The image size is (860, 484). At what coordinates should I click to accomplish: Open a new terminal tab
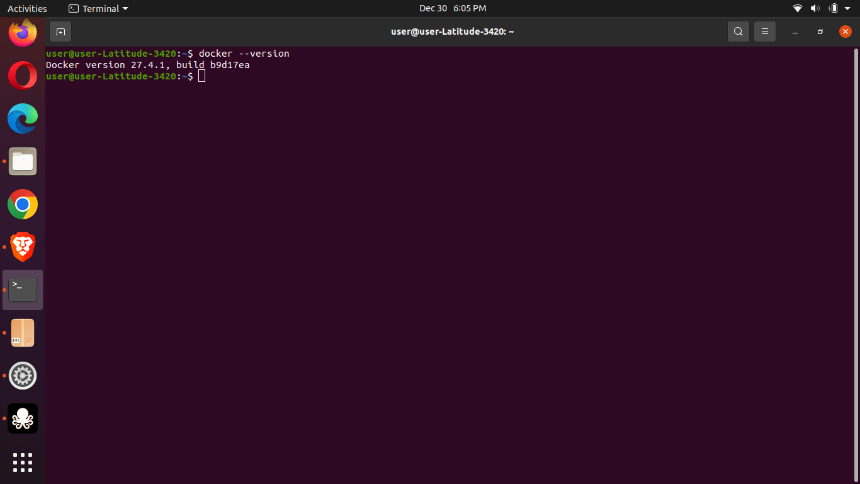60,32
